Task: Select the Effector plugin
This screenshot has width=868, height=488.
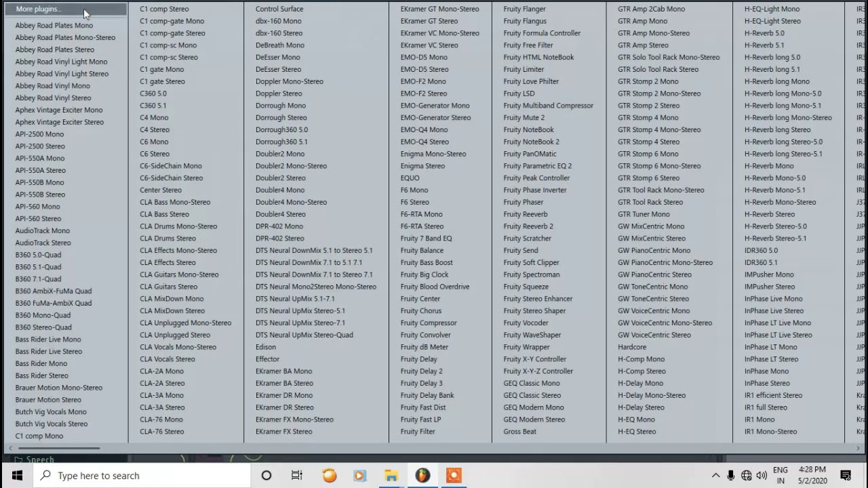Action: point(267,359)
